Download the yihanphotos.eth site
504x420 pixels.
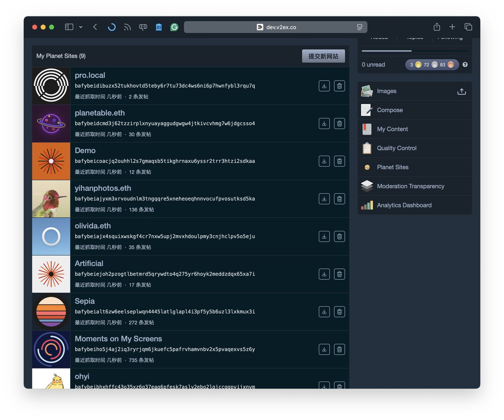[x=324, y=199]
